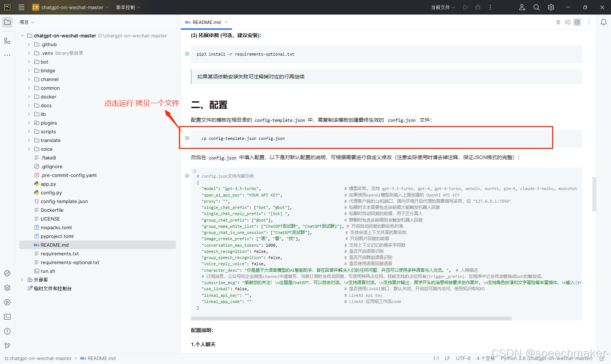Click the 1:1 caret position indicator
Viewport: 611px width, 364px height.
[x=436, y=359]
